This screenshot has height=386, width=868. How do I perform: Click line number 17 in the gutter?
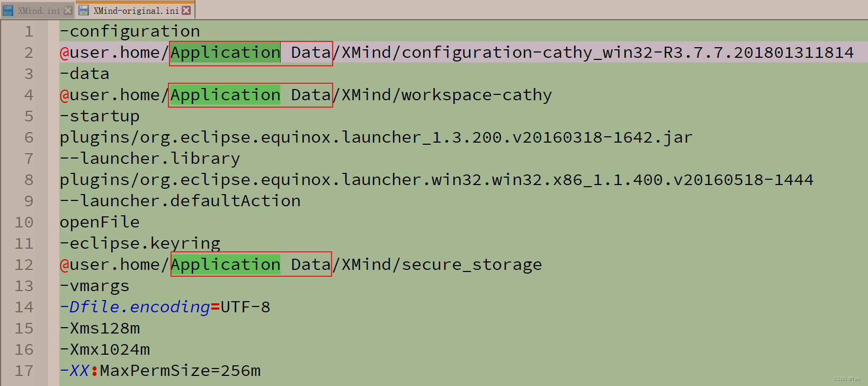[24, 371]
